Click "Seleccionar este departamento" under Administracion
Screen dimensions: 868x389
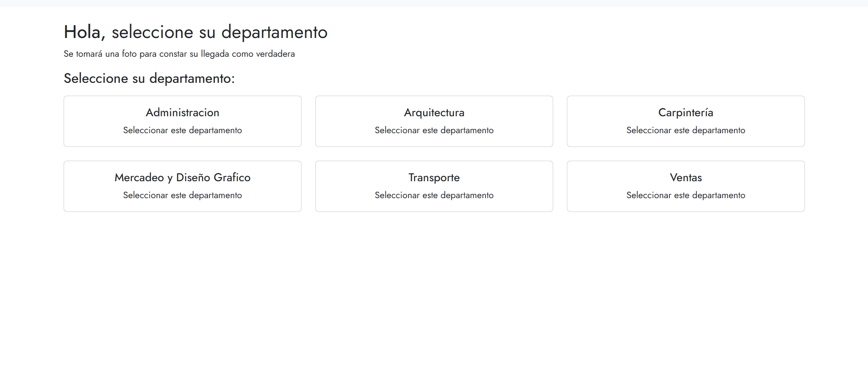pyautogui.click(x=182, y=130)
